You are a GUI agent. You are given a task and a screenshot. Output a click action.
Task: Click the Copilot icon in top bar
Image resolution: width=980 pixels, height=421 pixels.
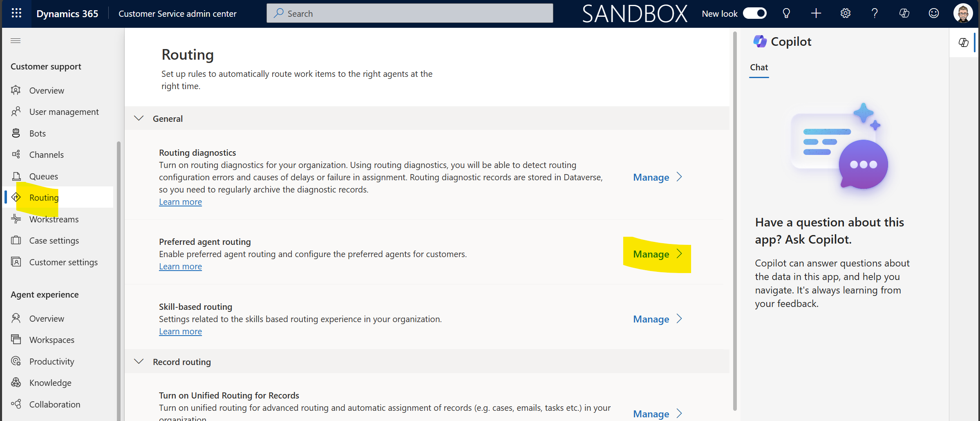[x=904, y=13]
